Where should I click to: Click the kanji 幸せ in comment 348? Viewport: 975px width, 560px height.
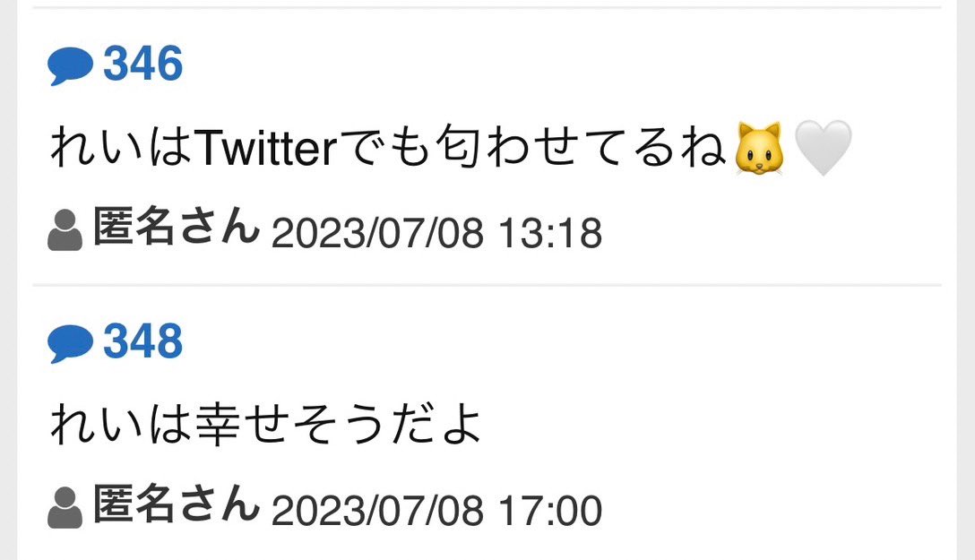pos(242,425)
